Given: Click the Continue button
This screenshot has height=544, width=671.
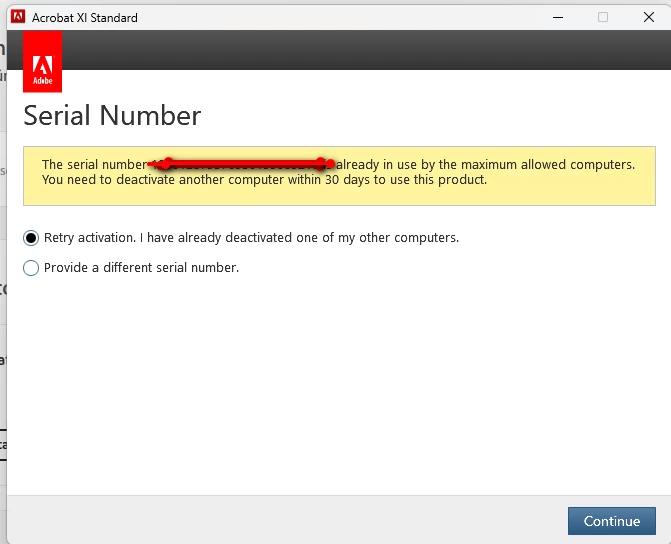Looking at the screenshot, I should coord(612,521).
